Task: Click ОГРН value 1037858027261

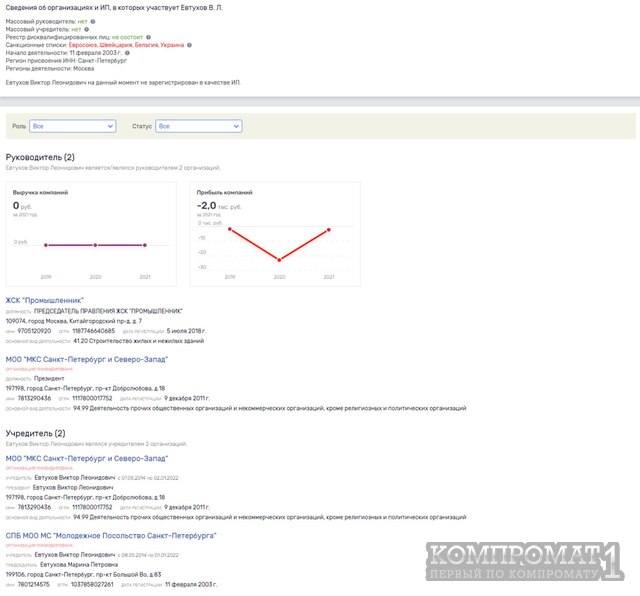Action: 93,585
